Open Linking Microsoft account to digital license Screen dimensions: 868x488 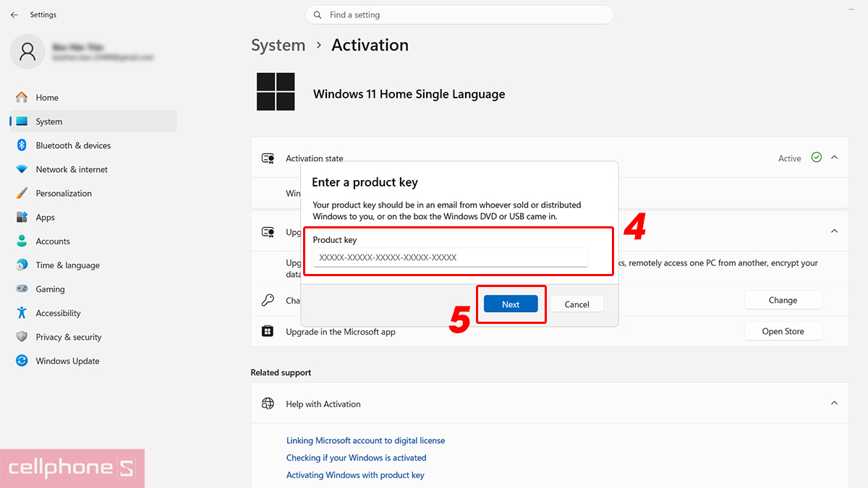pos(365,440)
